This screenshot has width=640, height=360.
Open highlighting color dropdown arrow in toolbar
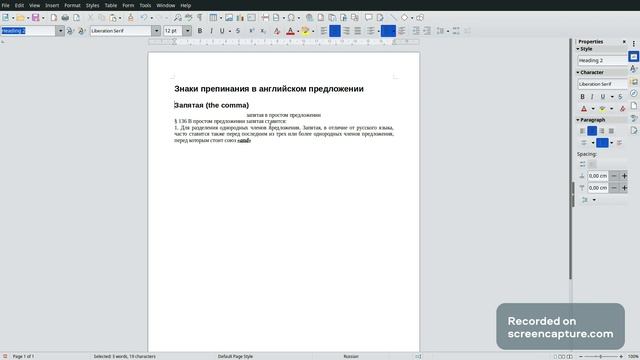coord(313,31)
